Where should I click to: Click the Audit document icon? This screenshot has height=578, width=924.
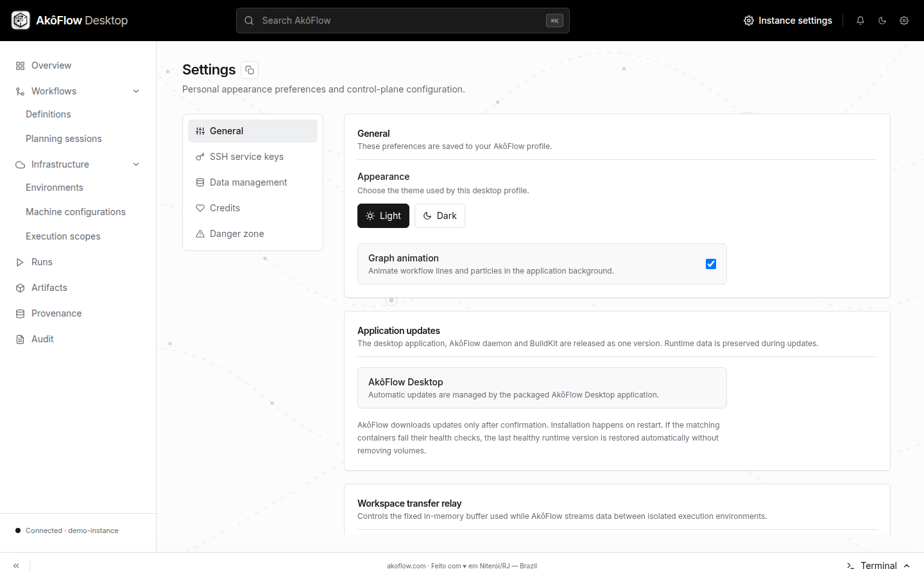[20, 339]
